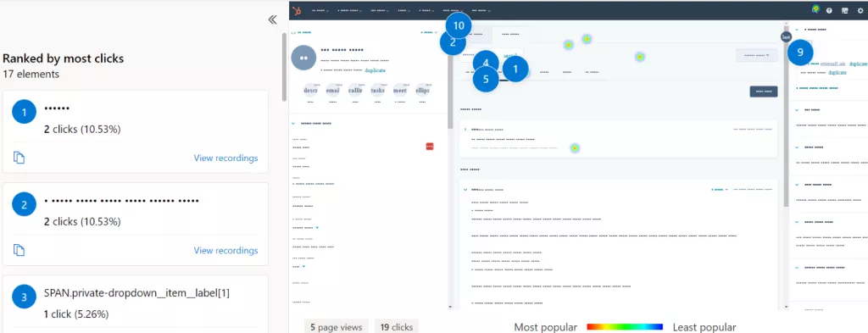Open the settings gear in top bar
Image resolution: width=868 pixels, height=333 pixels.
[860, 10]
